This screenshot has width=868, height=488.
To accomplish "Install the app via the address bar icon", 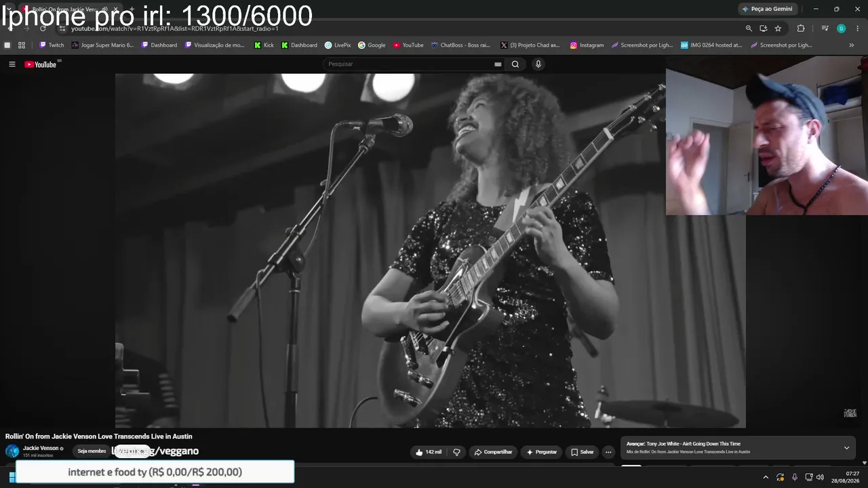I will (x=763, y=28).
